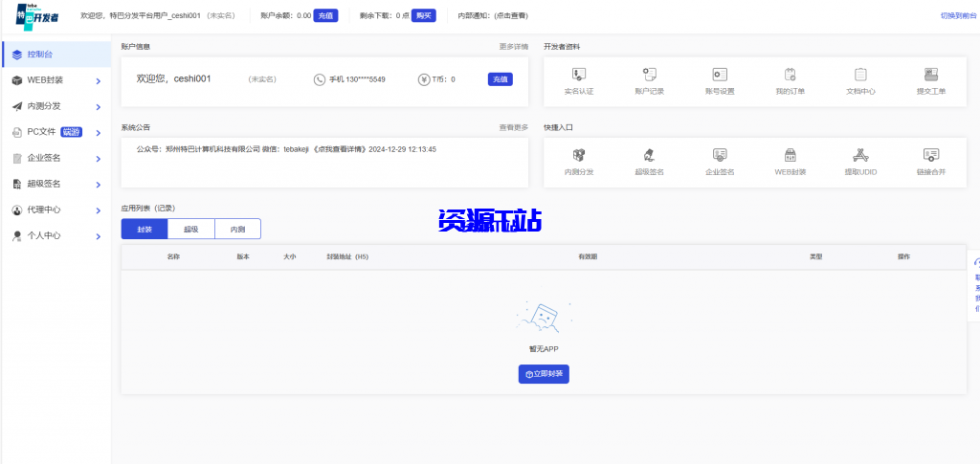Expand PC文件 menu chevron
Screen dimensions: 980x464
pyautogui.click(x=99, y=133)
